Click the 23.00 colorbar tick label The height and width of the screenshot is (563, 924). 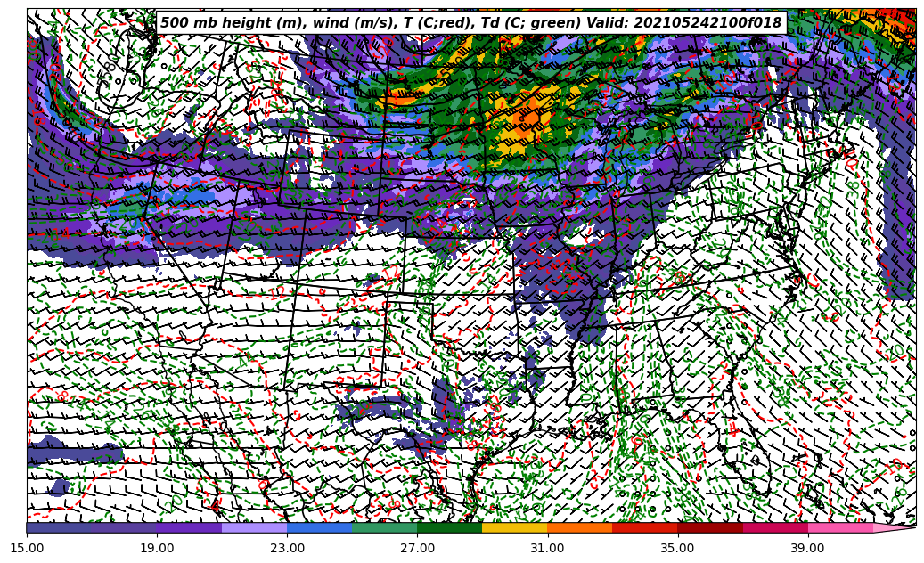point(287,548)
